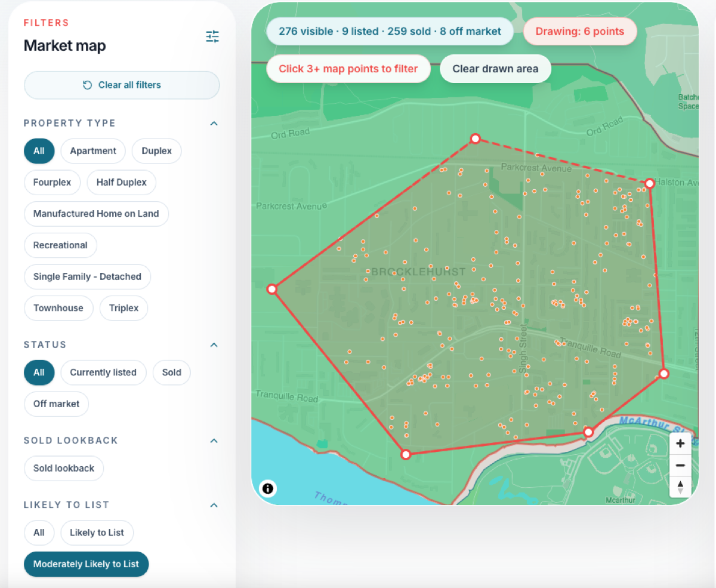Filter by Apartment property type
The image size is (716, 588).
93,151
